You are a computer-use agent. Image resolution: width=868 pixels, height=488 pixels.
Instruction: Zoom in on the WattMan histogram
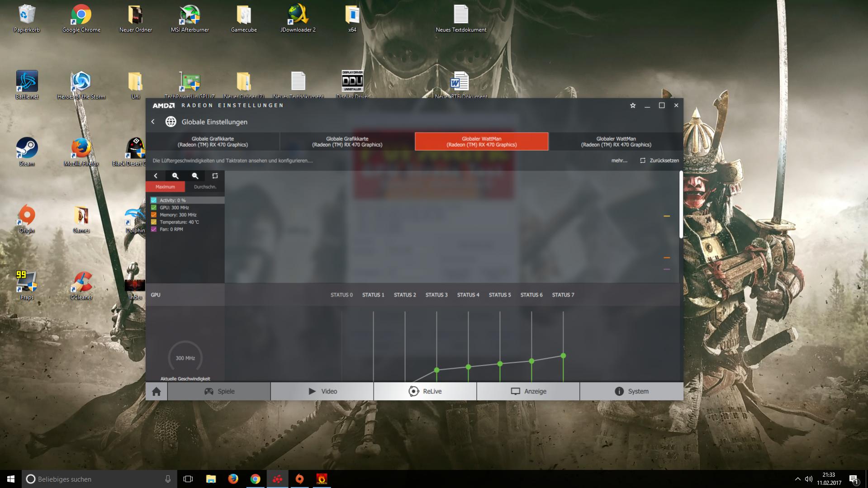click(x=175, y=176)
